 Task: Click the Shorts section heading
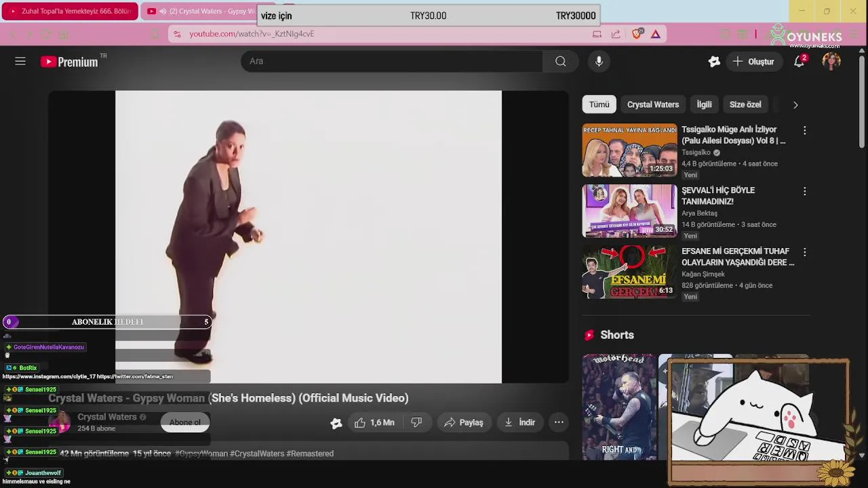617,335
